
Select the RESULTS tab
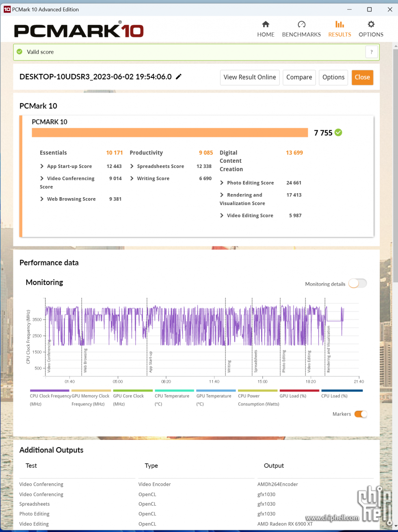[x=340, y=29]
